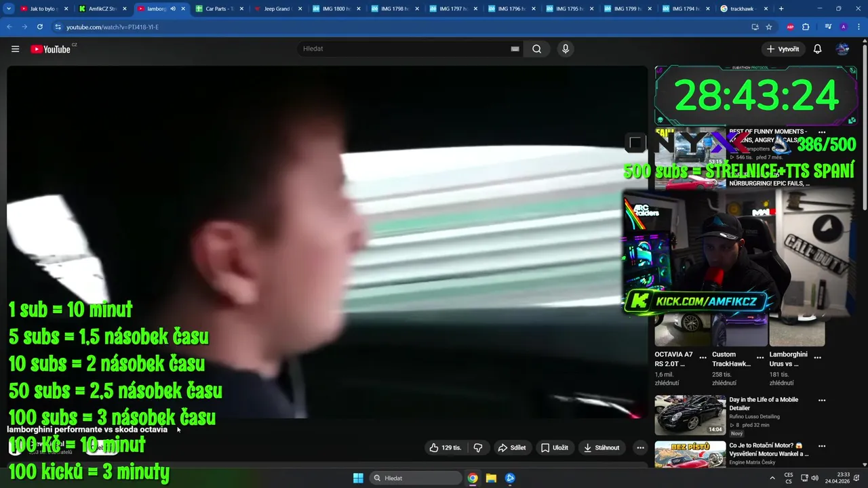Click the youtube.com address bar URL
This screenshot has height=488, width=868.
click(x=113, y=27)
